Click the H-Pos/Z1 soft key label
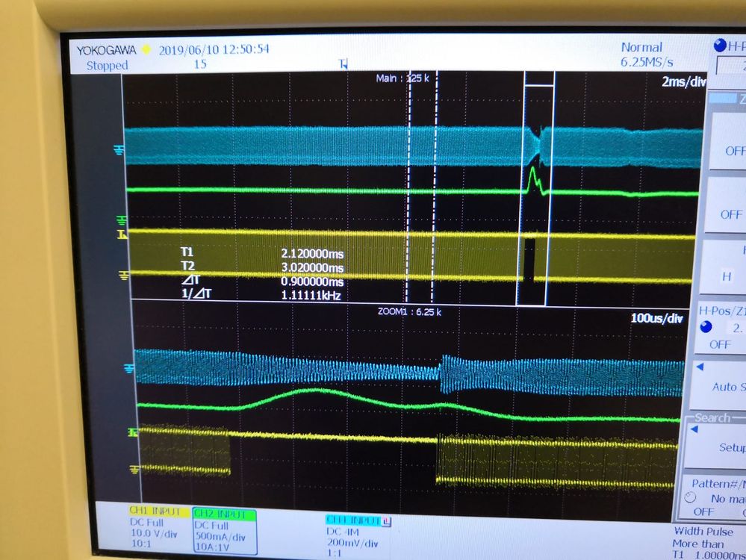The height and width of the screenshot is (560, 746). [722, 311]
